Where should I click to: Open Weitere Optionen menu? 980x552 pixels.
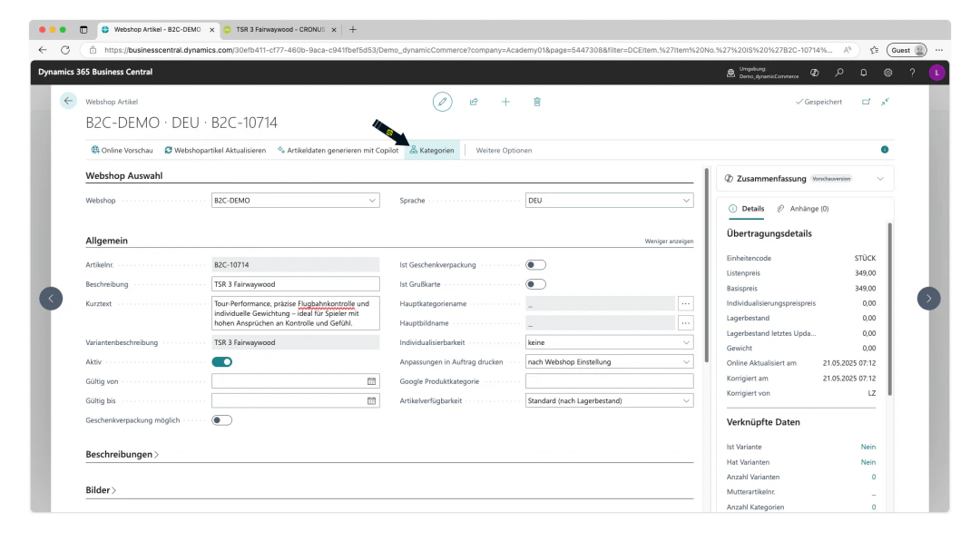point(504,150)
